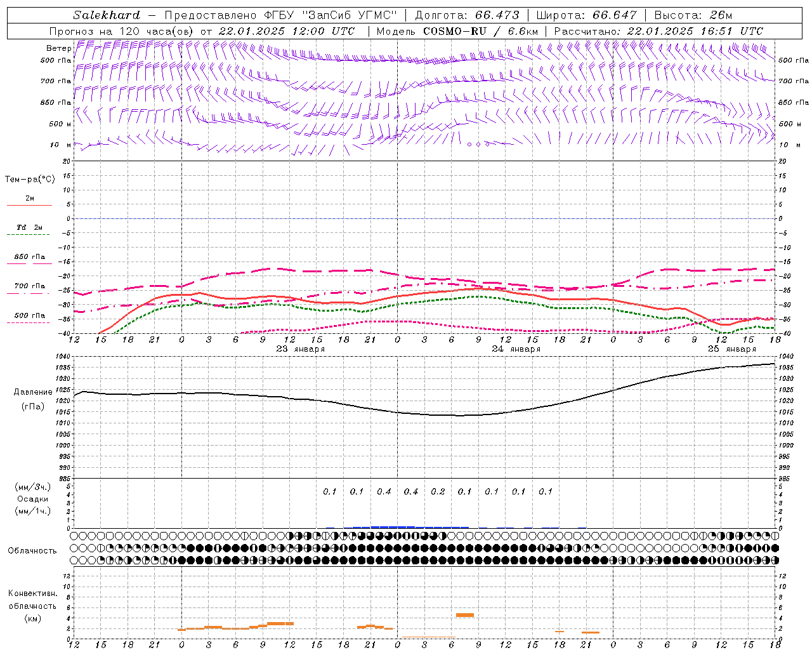Click the black pressure curve in Давление panel
This screenshot has height=650, width=812.
pos(425,415)
